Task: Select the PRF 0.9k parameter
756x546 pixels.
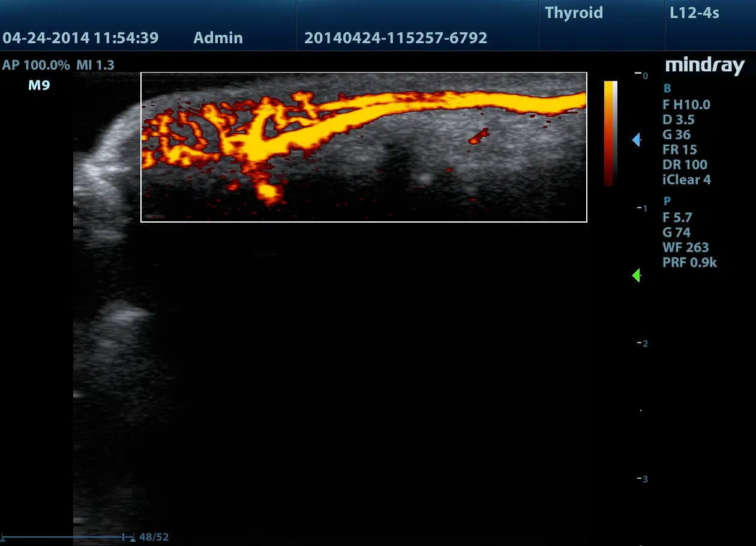Action: click(x=689, y=262)
